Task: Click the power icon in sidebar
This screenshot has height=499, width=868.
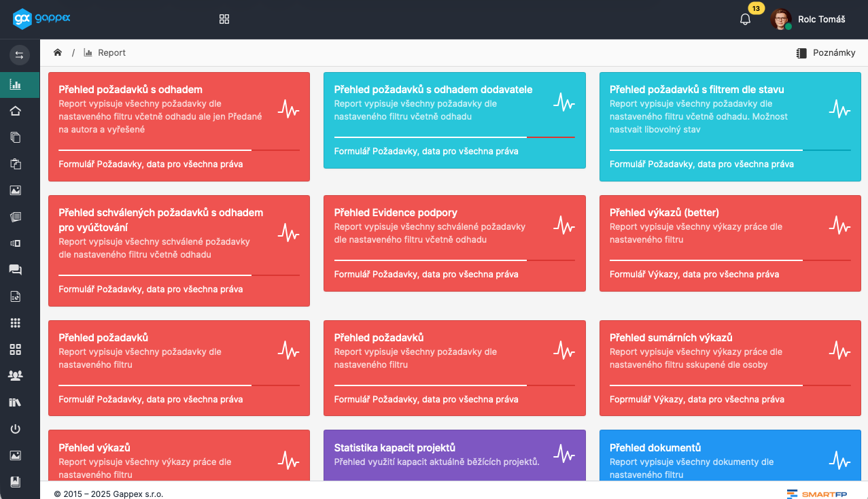Action: point(16,429)
